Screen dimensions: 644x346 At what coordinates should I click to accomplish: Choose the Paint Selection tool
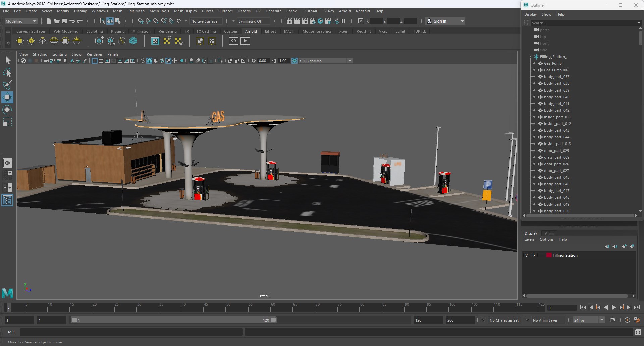7,85
